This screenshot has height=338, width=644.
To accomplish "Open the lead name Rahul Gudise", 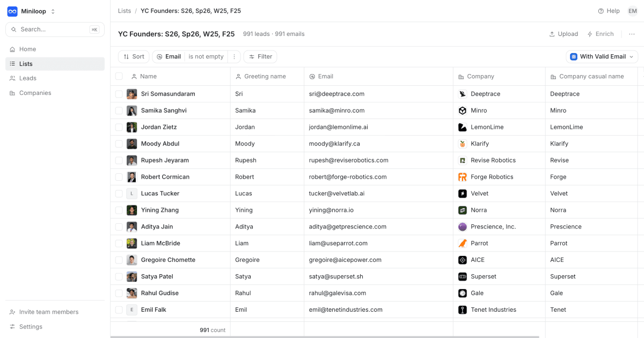I will tap(160, 293).
